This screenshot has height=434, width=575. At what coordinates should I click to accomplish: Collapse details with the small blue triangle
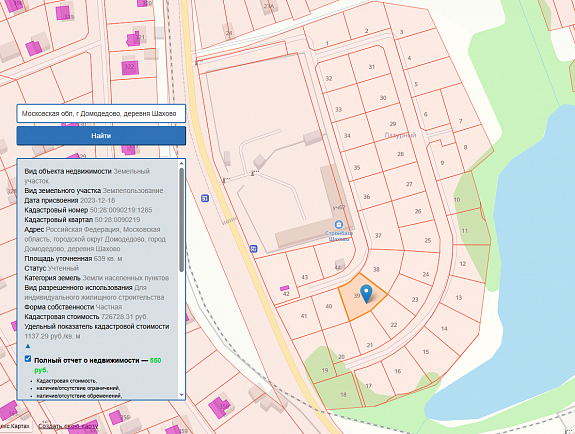(28, 346)
